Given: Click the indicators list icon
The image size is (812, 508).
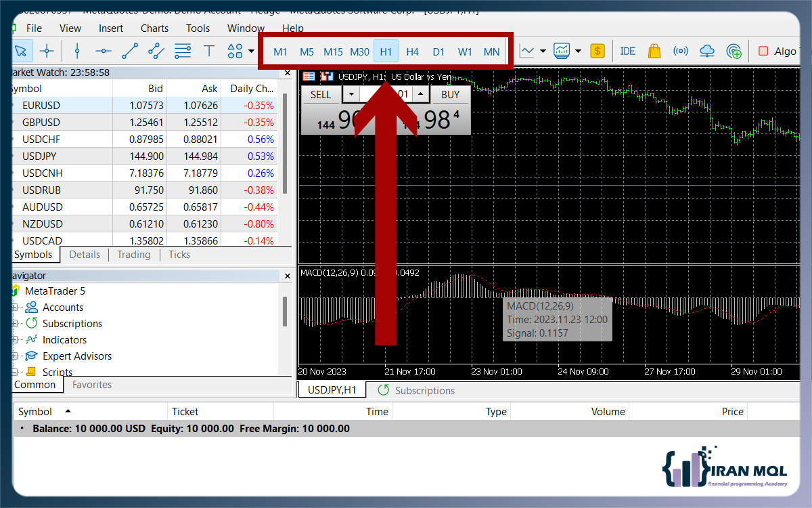Looking at the screenshot, I should tap(562, 51).
